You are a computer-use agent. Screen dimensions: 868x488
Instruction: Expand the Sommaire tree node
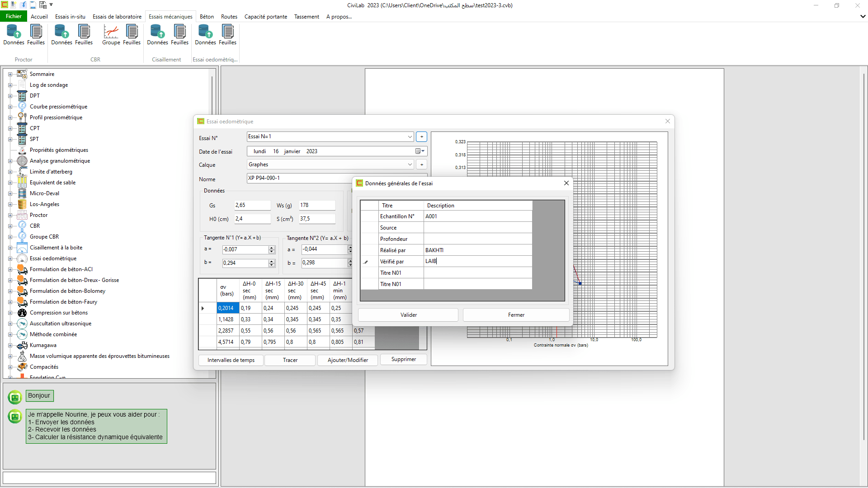coord(10,74)
